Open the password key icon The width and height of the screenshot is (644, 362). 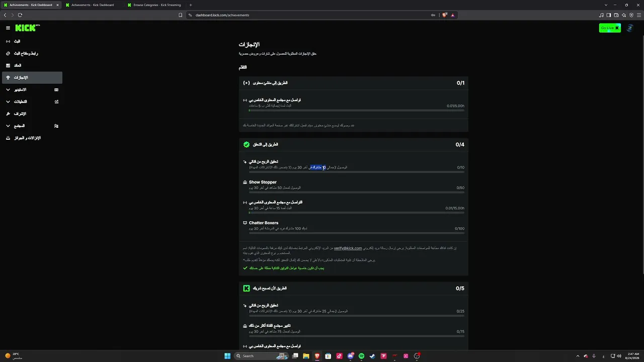point(433,15)
